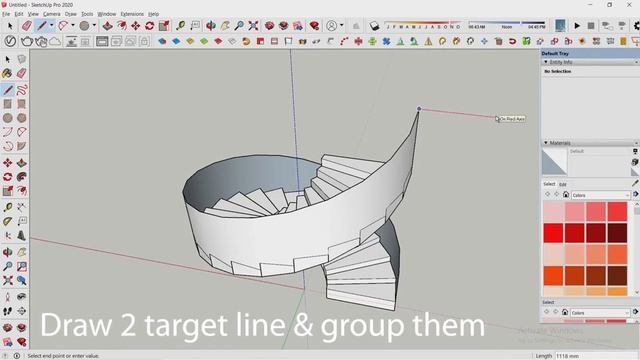This screenshot has height=360, width=640.
Task: Select the Scale tool in top toolbar
Action: coord(164,26)
